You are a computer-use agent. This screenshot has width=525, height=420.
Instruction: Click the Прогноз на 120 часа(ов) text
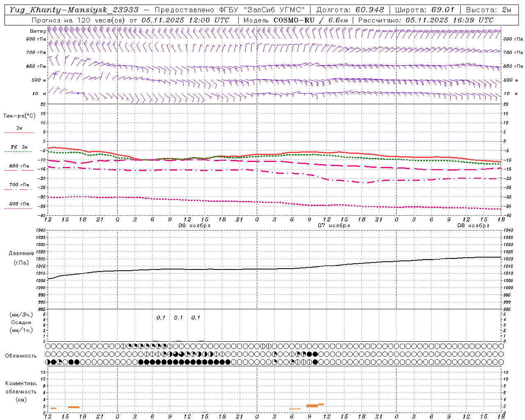[x=79, y=20]
